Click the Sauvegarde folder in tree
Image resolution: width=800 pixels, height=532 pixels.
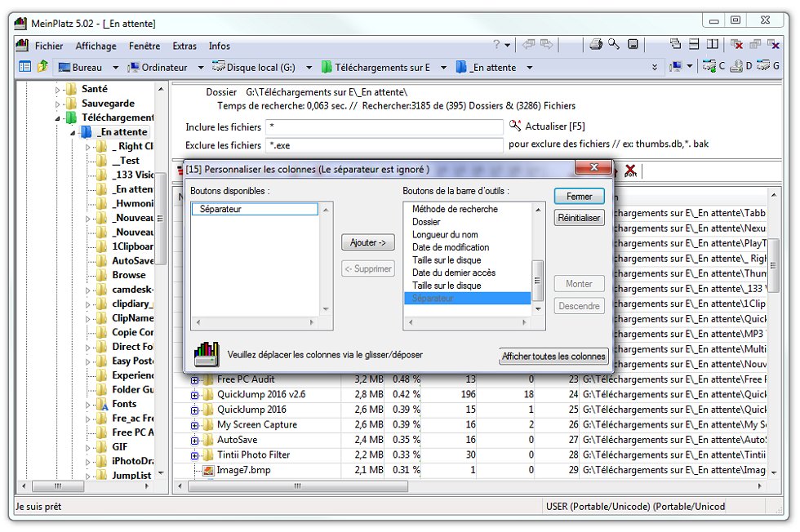[x=108, y=104]
